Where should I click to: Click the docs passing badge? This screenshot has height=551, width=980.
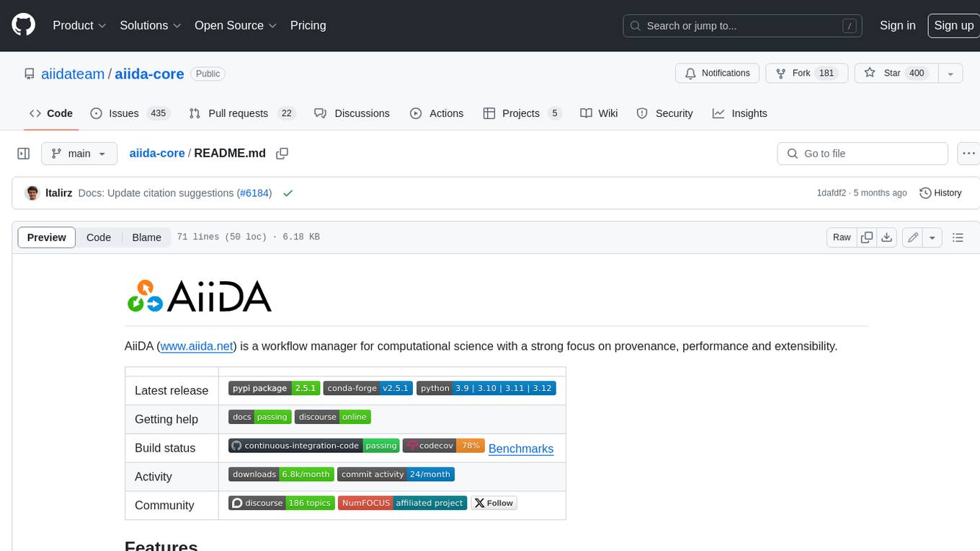pos(260,417)
